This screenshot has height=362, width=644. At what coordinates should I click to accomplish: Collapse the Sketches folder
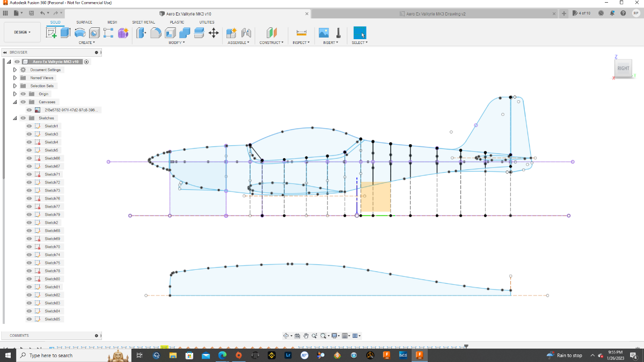tap(15, 118)
